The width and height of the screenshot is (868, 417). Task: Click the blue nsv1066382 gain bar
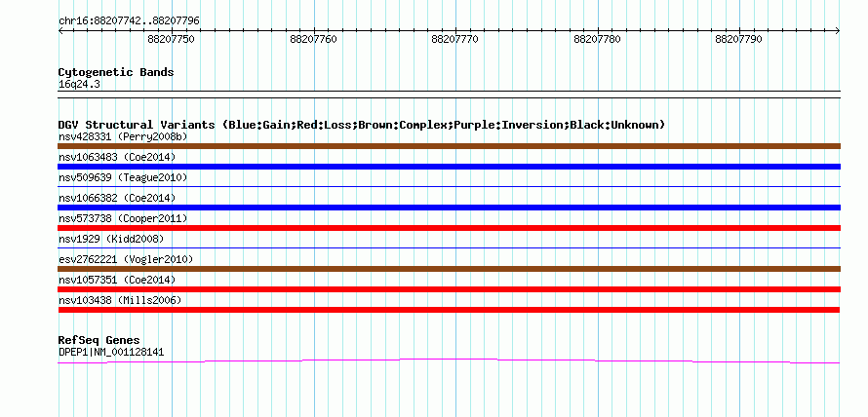tap(449, 208)
